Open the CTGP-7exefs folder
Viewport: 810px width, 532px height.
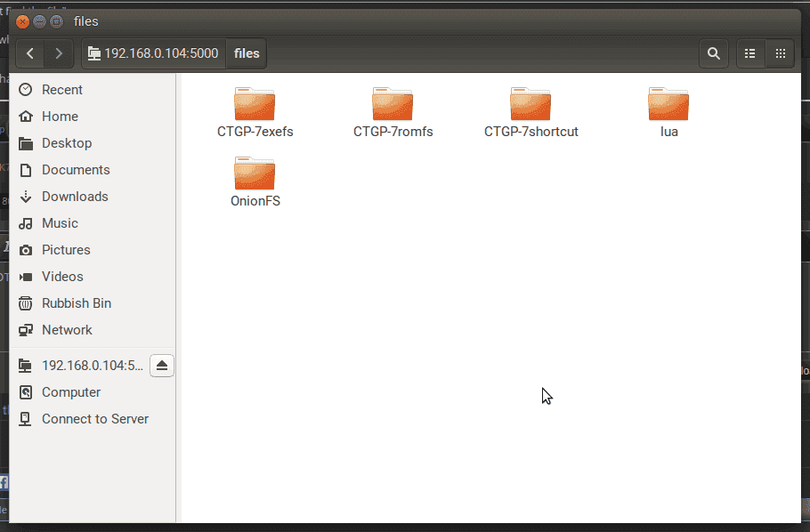[x=255, y=113]
